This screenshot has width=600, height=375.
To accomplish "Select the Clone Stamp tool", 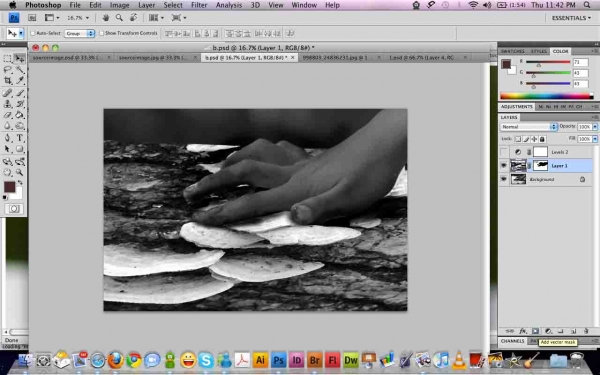I will pos(7,104).
